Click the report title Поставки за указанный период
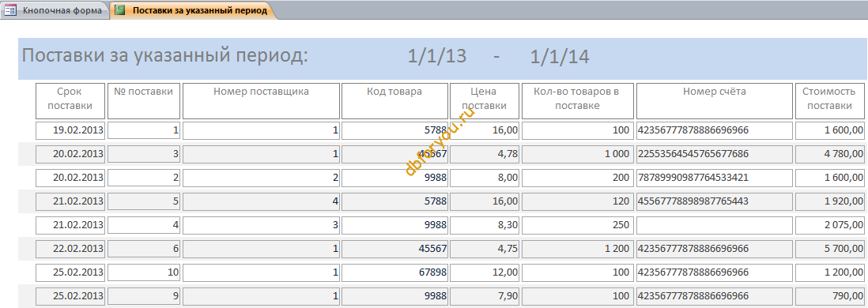Image resolution: width=868 pixels, height=308 pixels. click(x=164, y=56)
